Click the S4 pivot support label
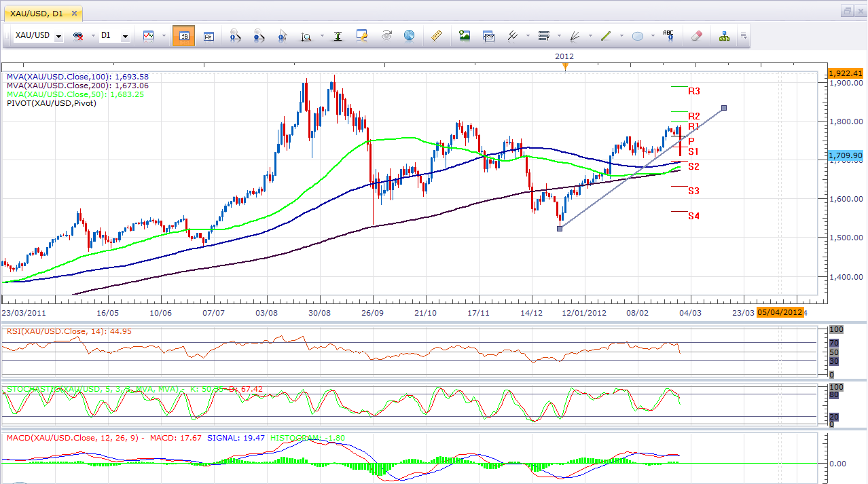The image size is (868, 484). (694, 216)
